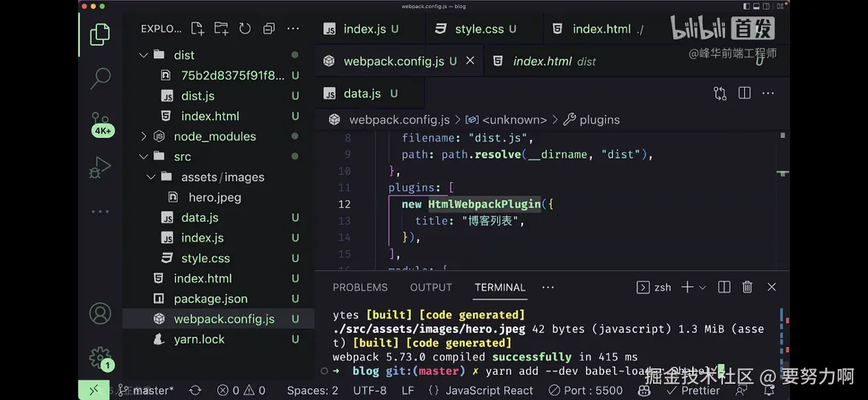Click New File icon in Explorer header
The image size is (868, 400).
point(197,29)
